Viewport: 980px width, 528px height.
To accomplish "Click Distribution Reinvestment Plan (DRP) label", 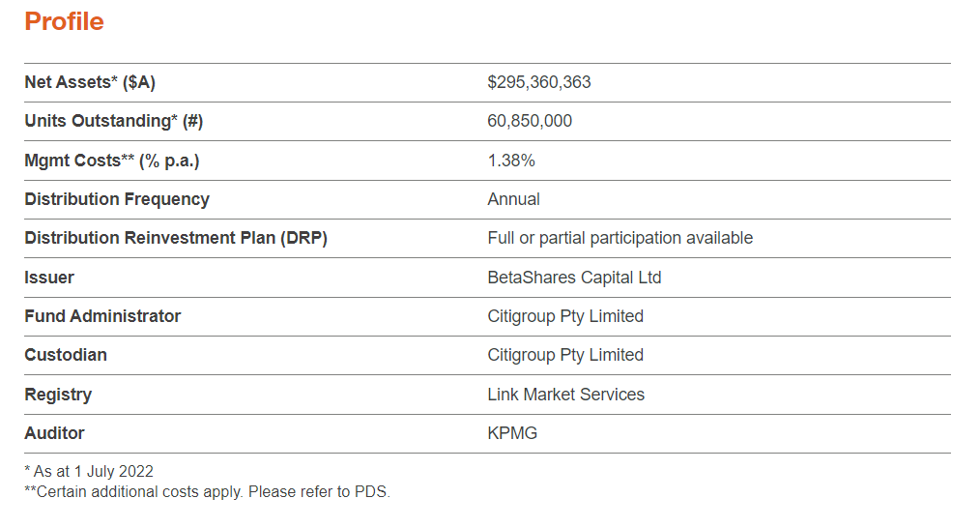I will pos(175,238).
